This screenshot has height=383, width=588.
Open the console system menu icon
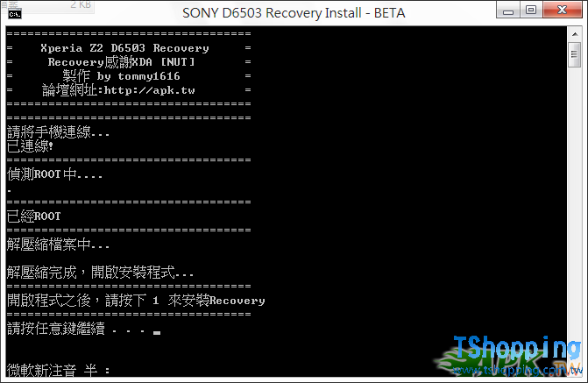coord(15,14)
